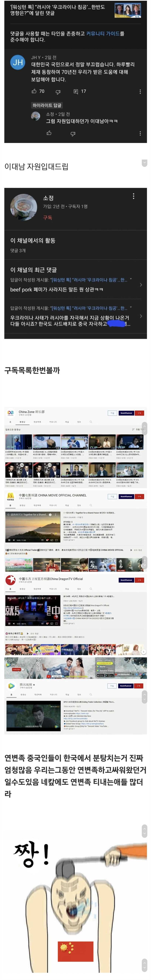Click the JH profile avatar
This screenshot has width=151, height=980.
[18, 62]
